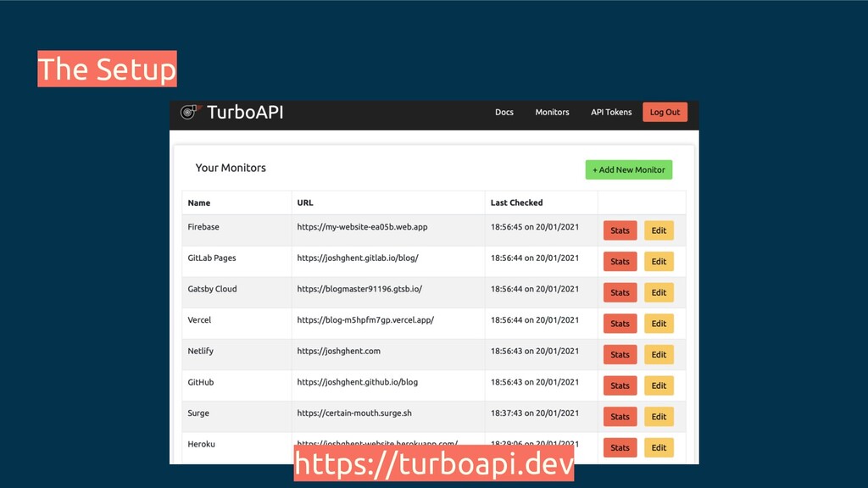Click URL https://joshghent.gitlab.io/blog/
Image resolution: width=868 pixels, height=488 pixels.
(358, 258)
